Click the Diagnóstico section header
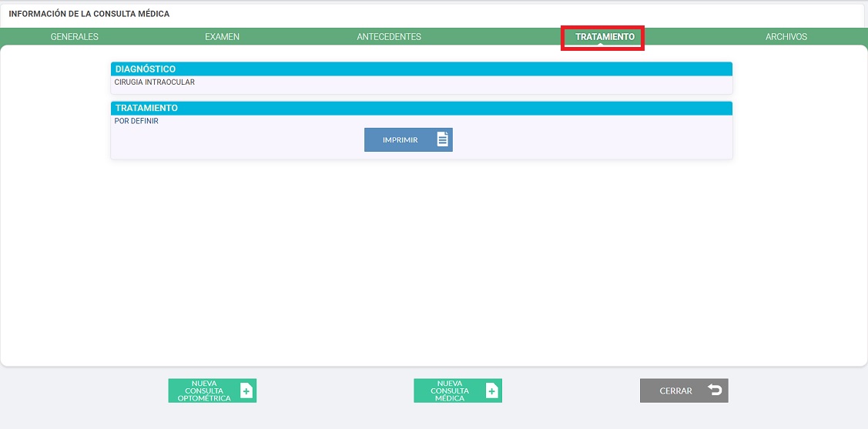The height and width of the screenshot is (429, 868). (421, 69)
